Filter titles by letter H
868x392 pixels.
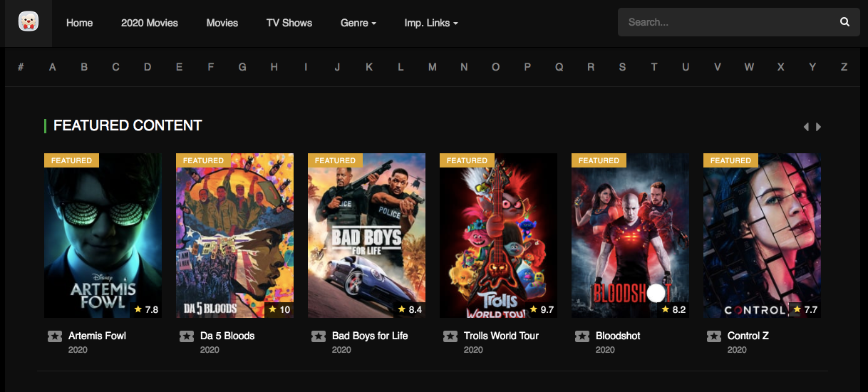tap(274, 67)
